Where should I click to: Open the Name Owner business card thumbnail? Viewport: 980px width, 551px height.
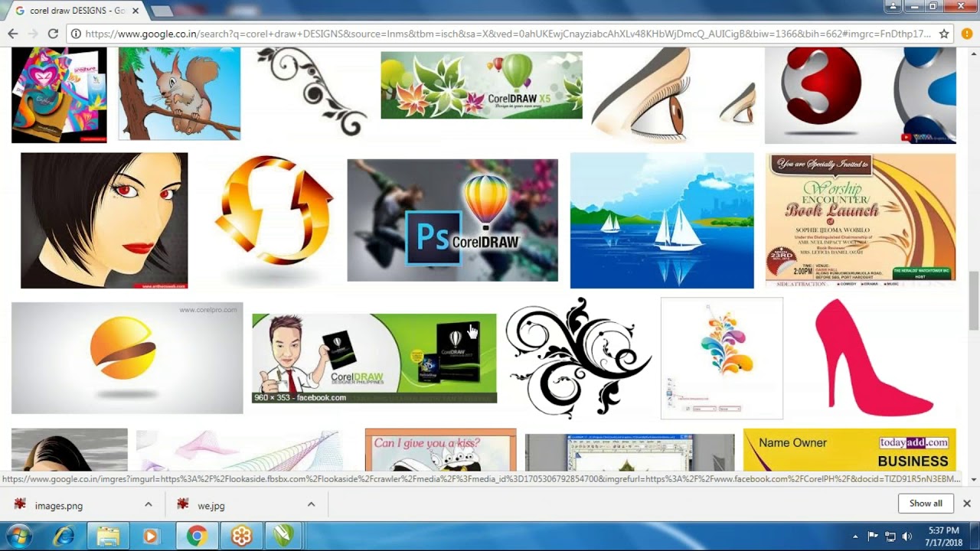pyautogui.click(x=850, y=450)
